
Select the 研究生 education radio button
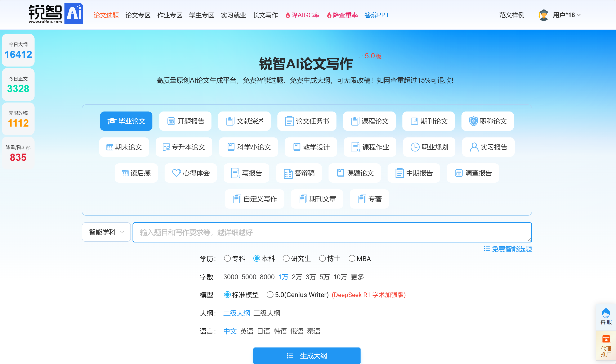click(286, 259)
